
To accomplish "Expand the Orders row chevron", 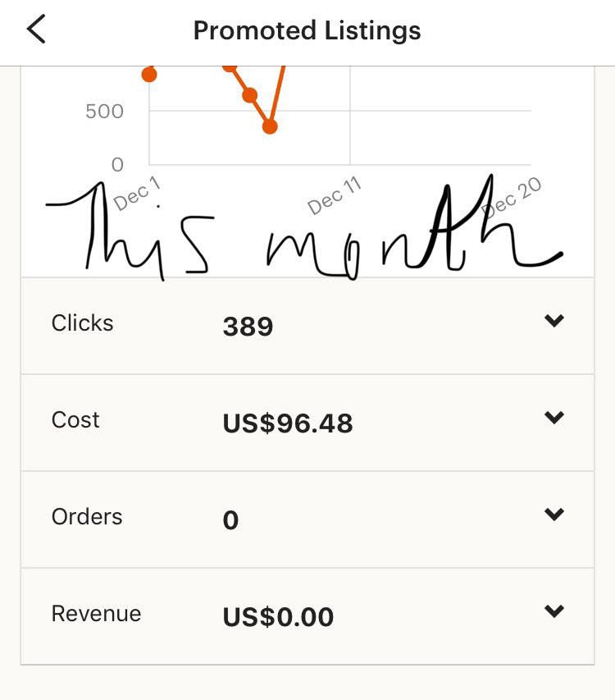I will point(553,515).
